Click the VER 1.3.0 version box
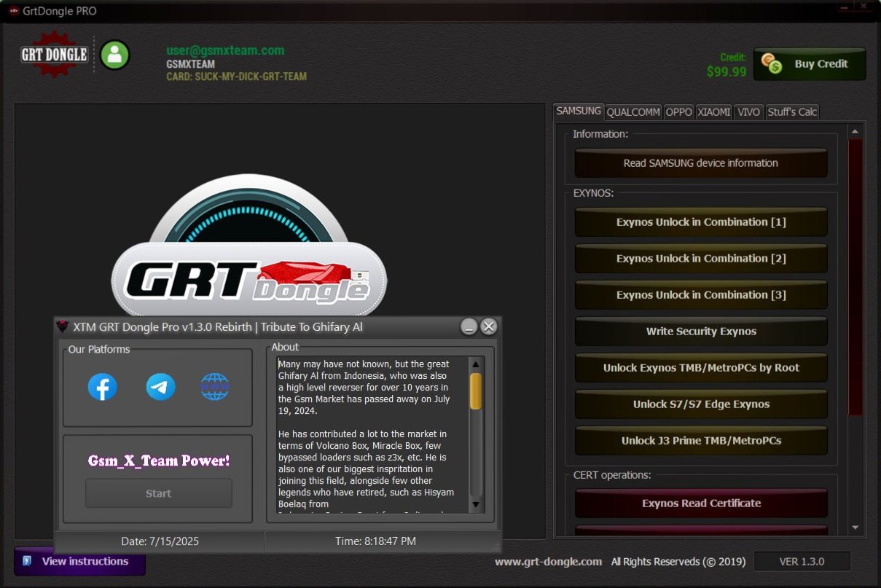The height and width of the screenshot is (588, 881). 802,562
